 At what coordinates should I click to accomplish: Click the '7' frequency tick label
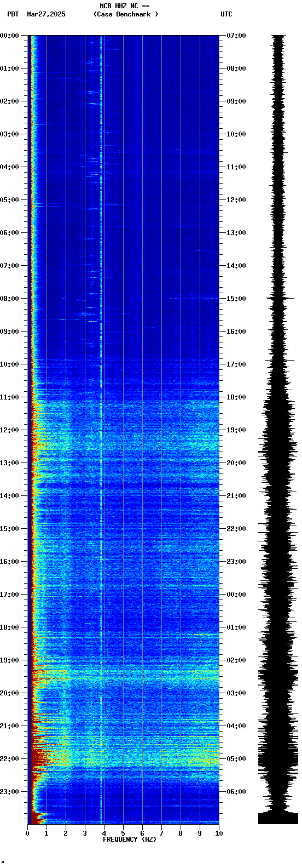tap(161, 833)
